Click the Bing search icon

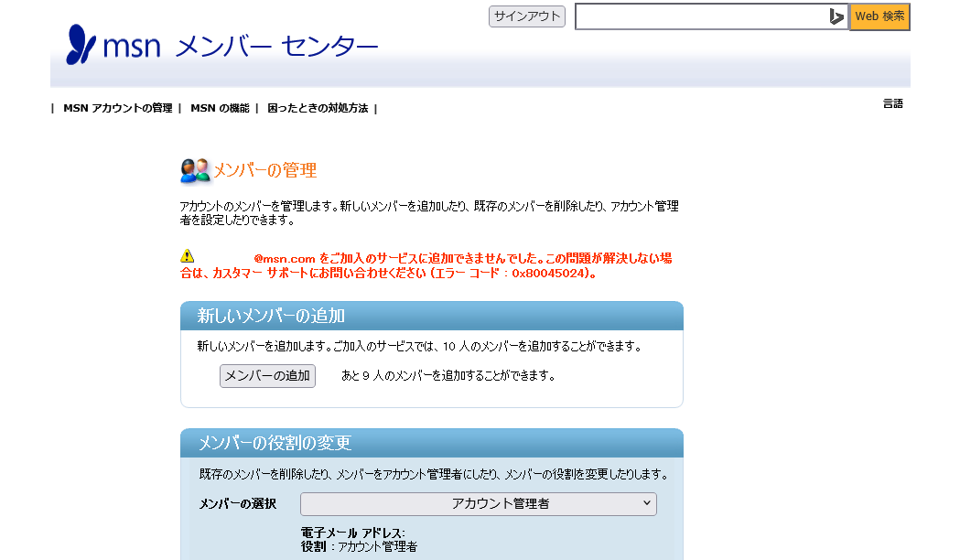click(x=836, y=16)
